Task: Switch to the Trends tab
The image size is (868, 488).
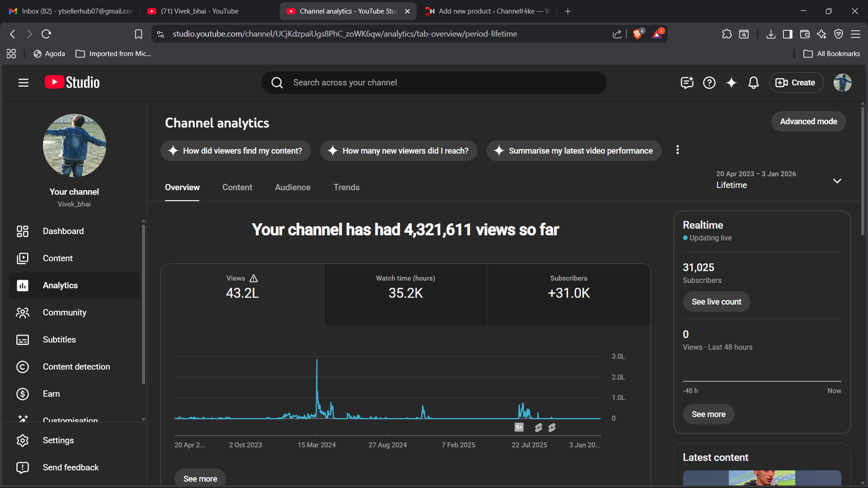Action: pyautogui.click(x=346, y=187)
